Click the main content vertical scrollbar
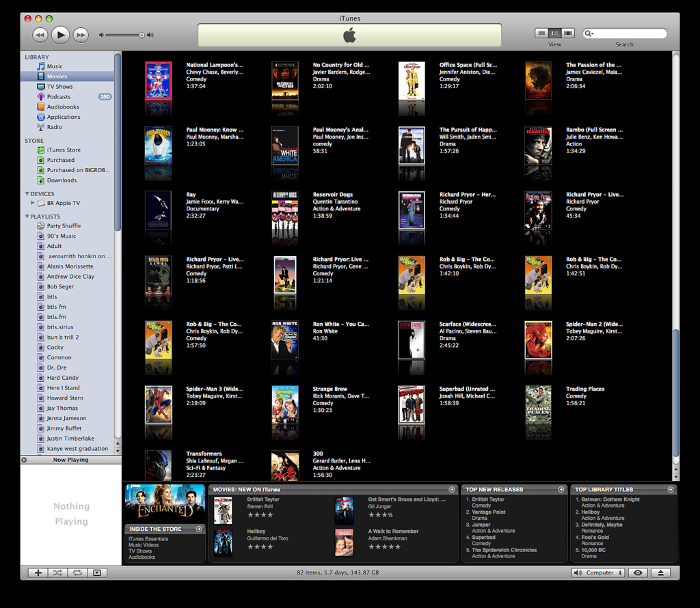Image resolution: width=700 pixels, height=608 pixels. coord(676,393)
